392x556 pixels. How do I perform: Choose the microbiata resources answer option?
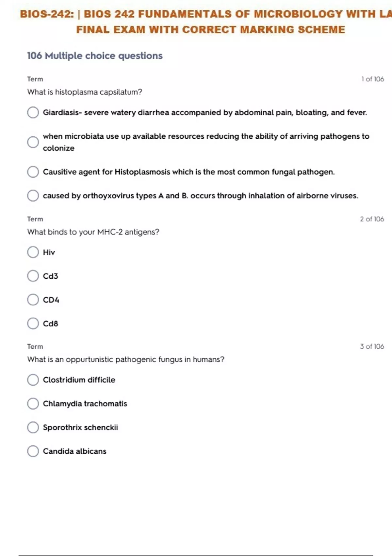coord(33,142)
